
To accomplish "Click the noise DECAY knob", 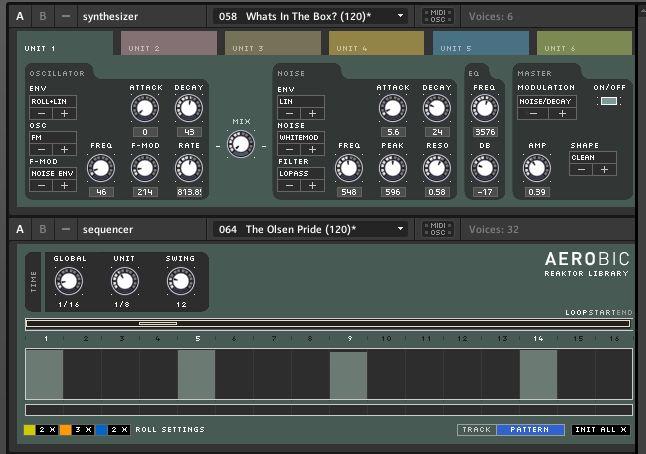I will click(437, 108).
